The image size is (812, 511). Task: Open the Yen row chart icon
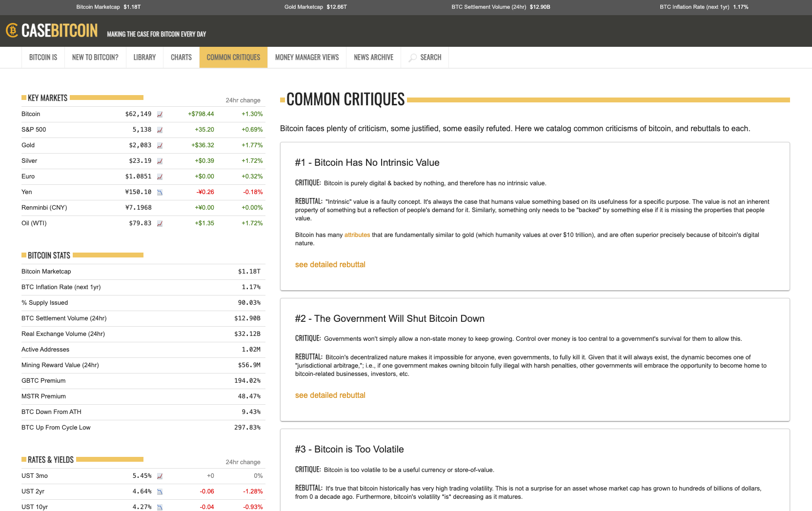pyautogui.click(x=160, y=193)
